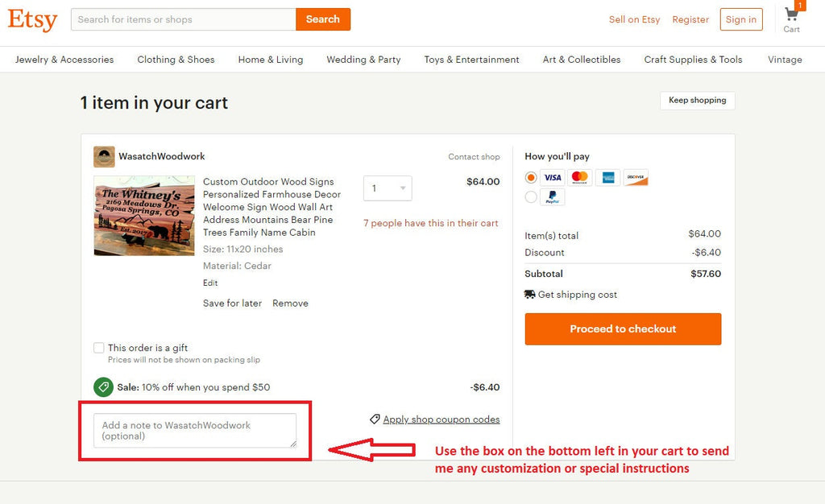825x504 pixels.
Task: Click the American Express card icon
Action: pyautogui.click(x=608, y=177)
